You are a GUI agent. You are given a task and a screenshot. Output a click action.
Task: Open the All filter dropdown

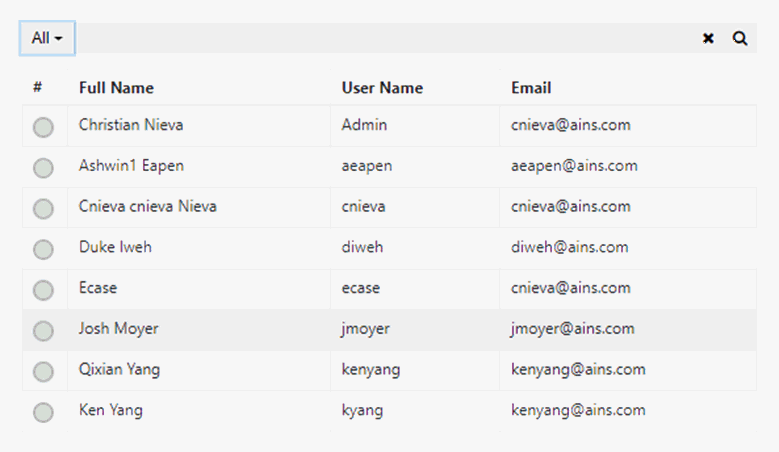pos(47,38)
